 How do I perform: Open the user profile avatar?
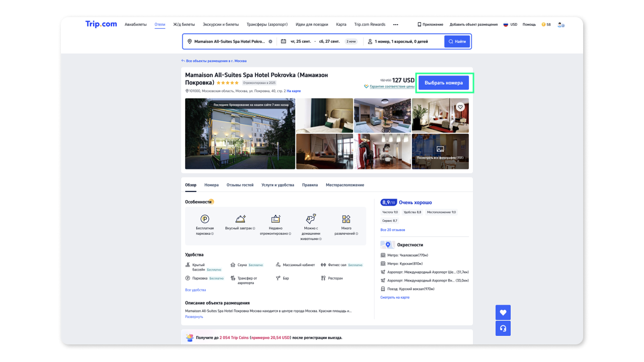[x=560, y=25]
